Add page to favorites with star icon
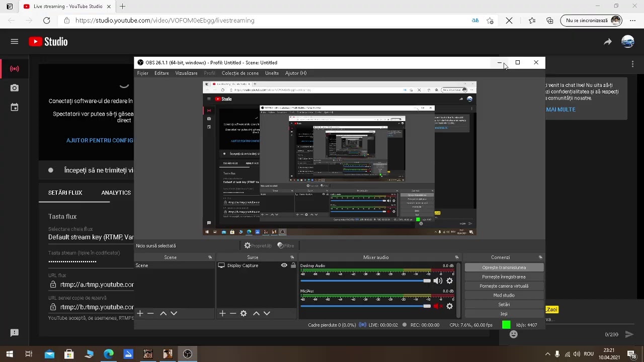The image size is (644, 362). click(x=490, y=21)
